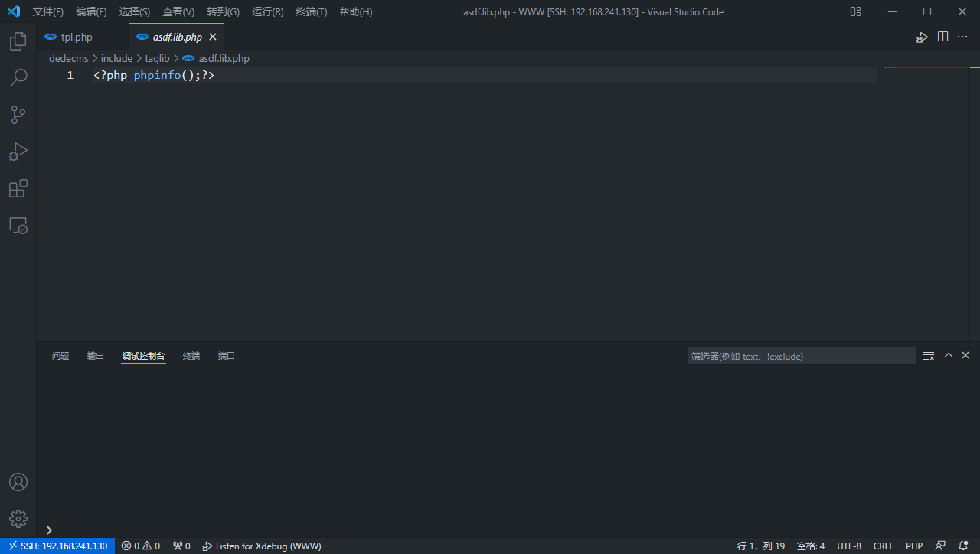Switch to the 输出 panel tab

click(96, 356)
